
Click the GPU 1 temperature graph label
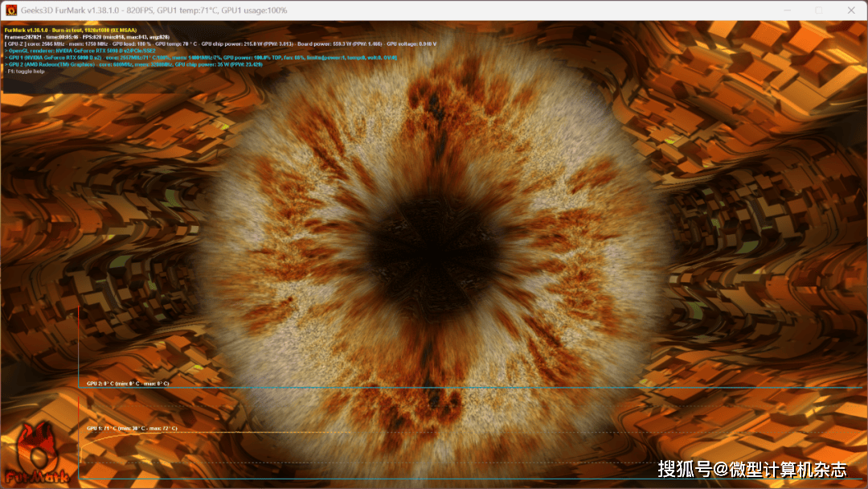click(x=132, y=428)
